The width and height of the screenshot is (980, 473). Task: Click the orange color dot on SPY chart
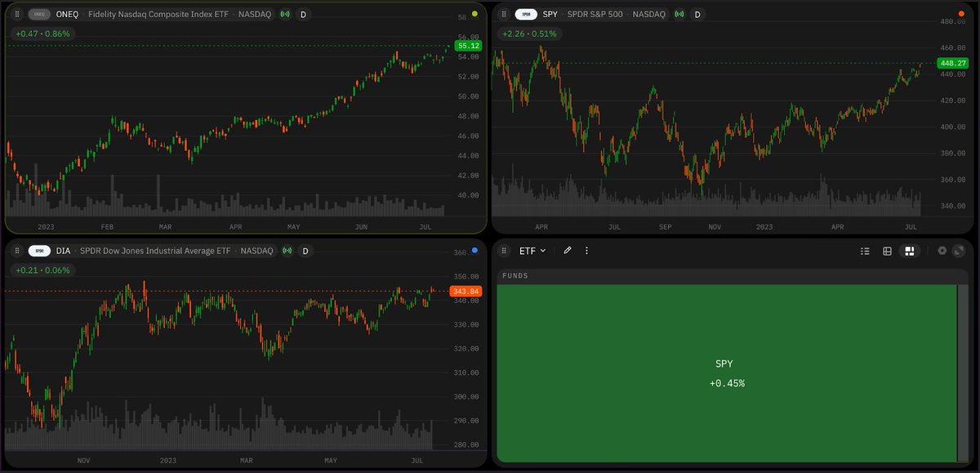pos(961,14)
